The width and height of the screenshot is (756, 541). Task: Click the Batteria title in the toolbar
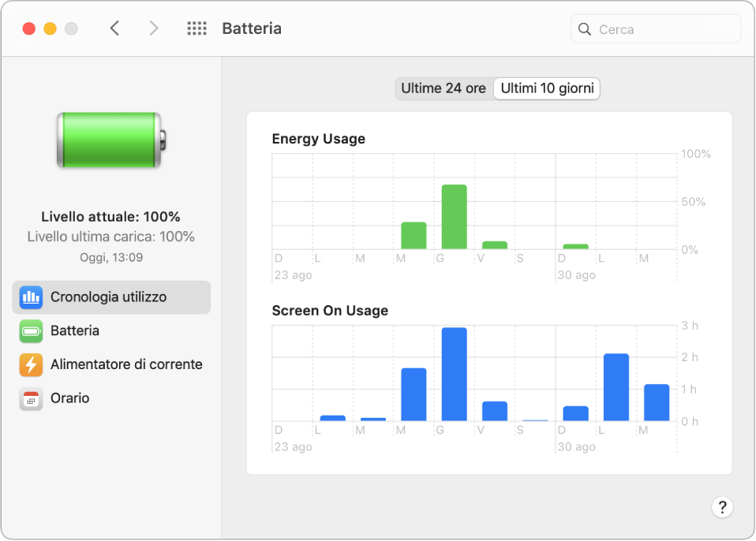click(x=251, y=28)
